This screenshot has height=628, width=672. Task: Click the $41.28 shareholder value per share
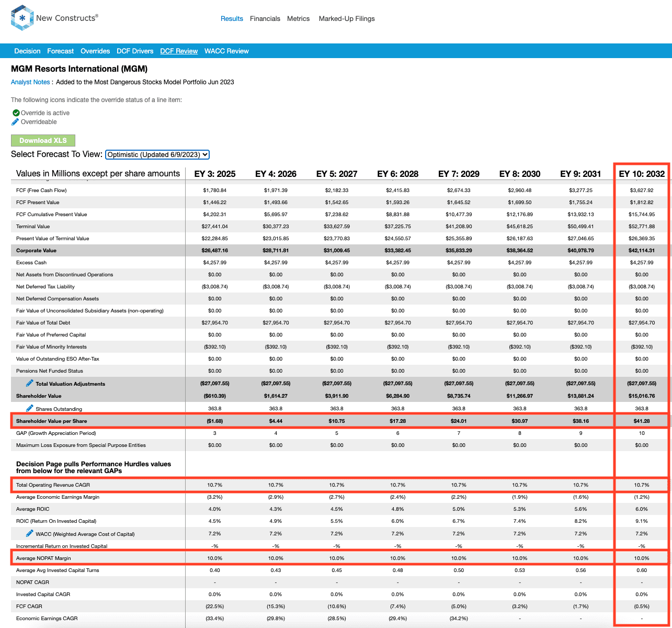(x=642, y=421)
